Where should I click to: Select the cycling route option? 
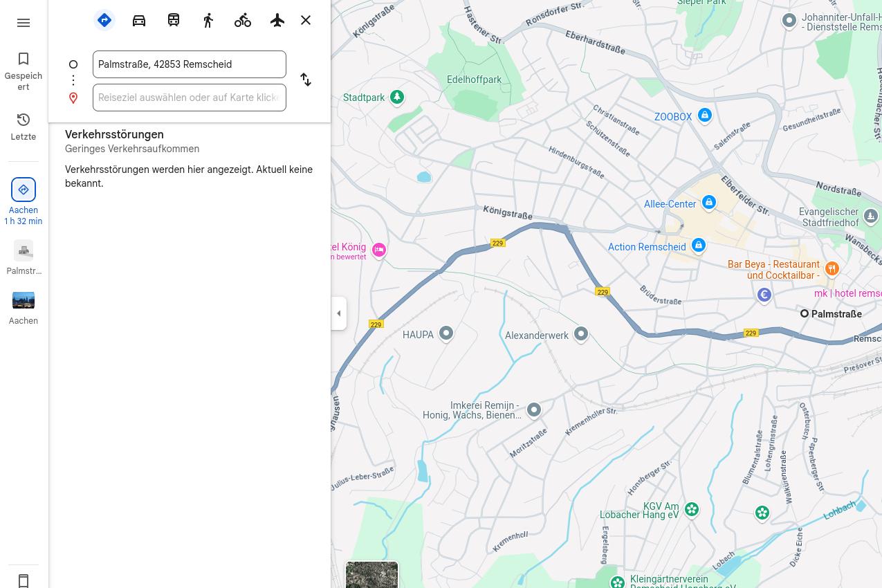tap(243, 20)
